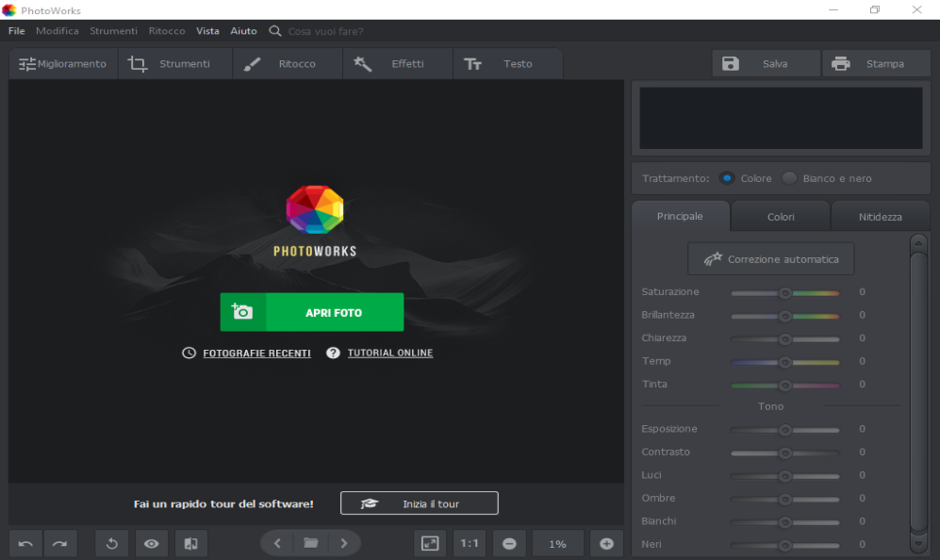Click the Stampa print button
Viewport: 940px width, 560px height.
pos(876,63)
